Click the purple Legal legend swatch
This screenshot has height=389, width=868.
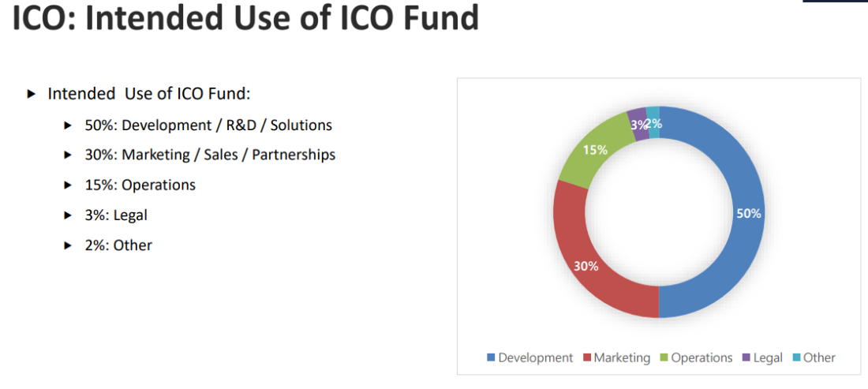746,358
